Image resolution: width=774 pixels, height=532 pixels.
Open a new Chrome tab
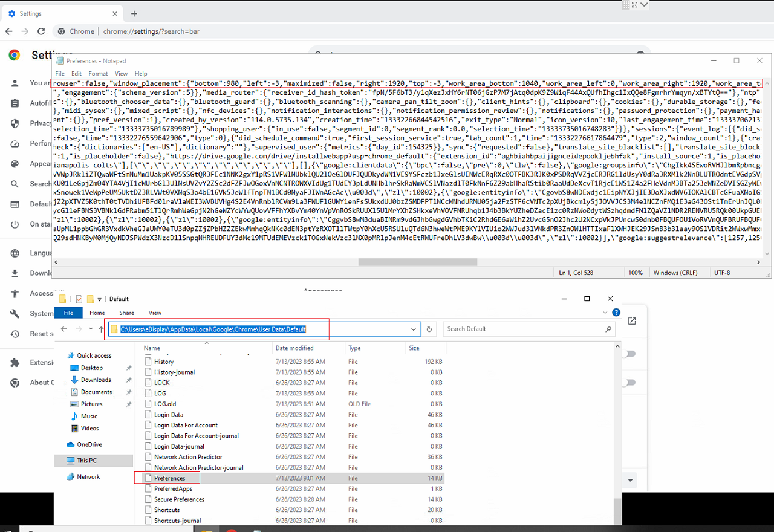pyautogui.click(x=134, y=13)
